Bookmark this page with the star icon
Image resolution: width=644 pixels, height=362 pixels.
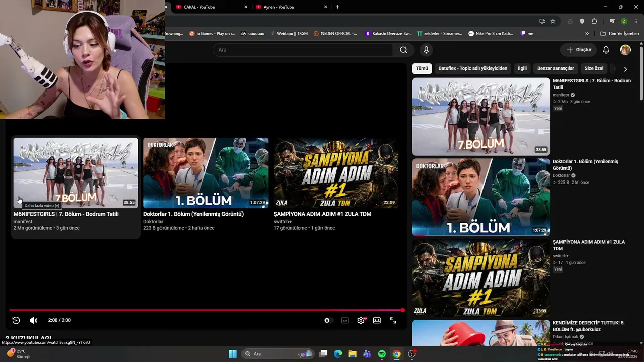[553, 21]
